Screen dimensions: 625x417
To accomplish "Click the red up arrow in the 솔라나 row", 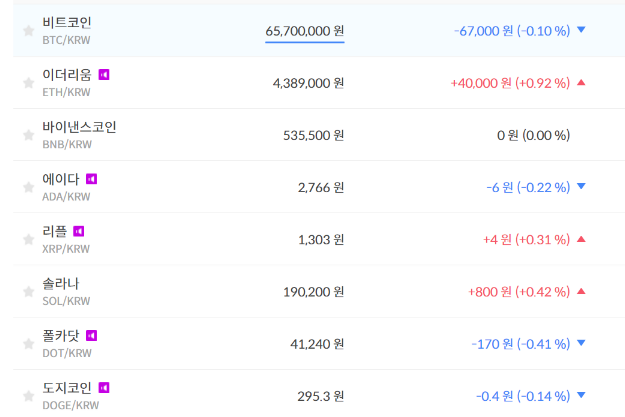I will pyautogui.click(x=581, y=291).
